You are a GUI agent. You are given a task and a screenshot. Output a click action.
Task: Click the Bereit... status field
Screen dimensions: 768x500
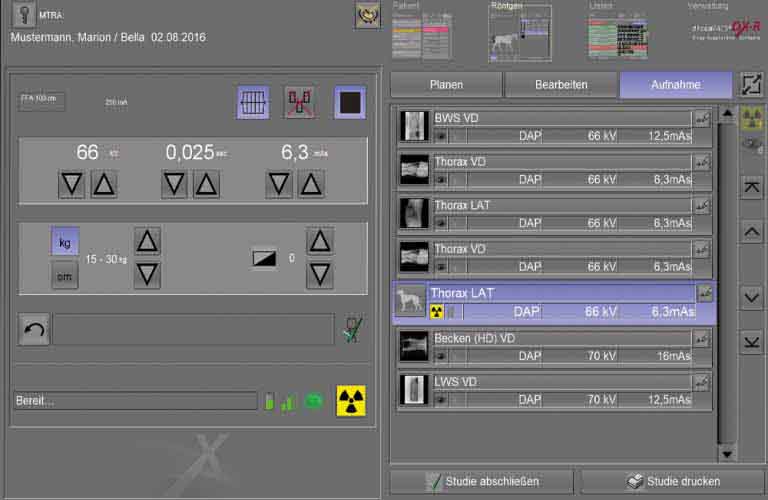click(135, 401)
